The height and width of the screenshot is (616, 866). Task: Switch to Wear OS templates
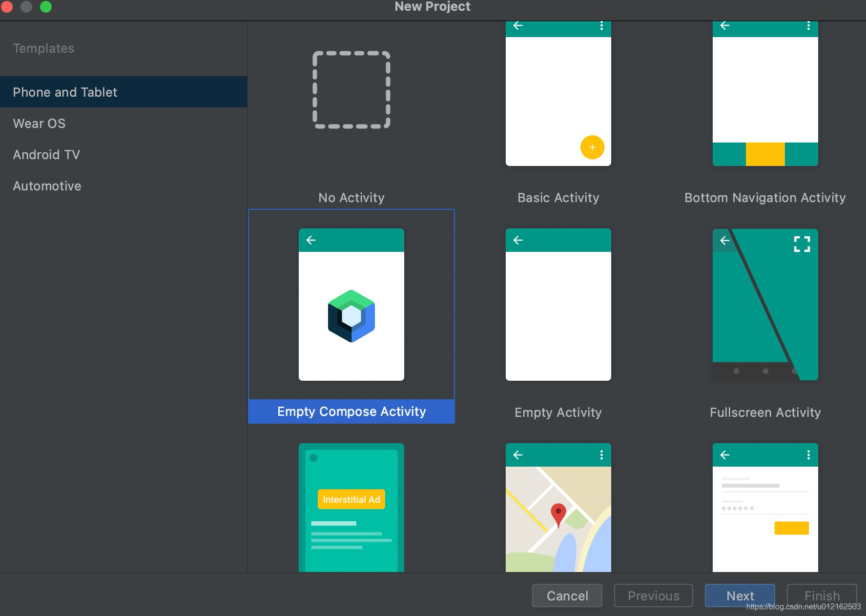123,123
